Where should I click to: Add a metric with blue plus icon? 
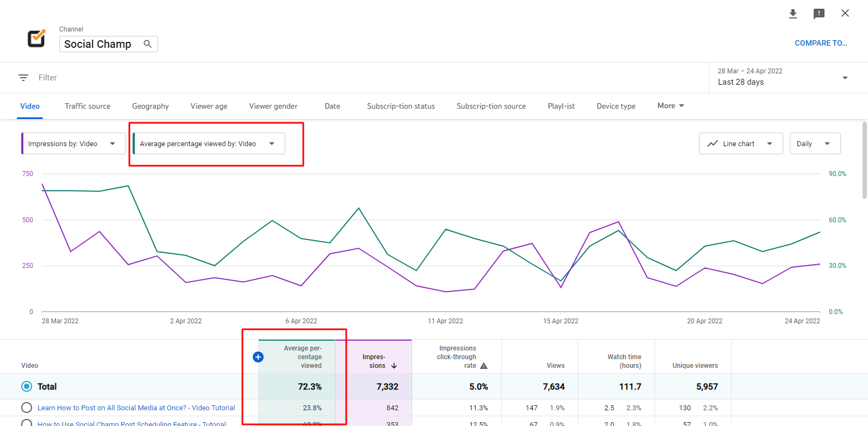(258, 357)
